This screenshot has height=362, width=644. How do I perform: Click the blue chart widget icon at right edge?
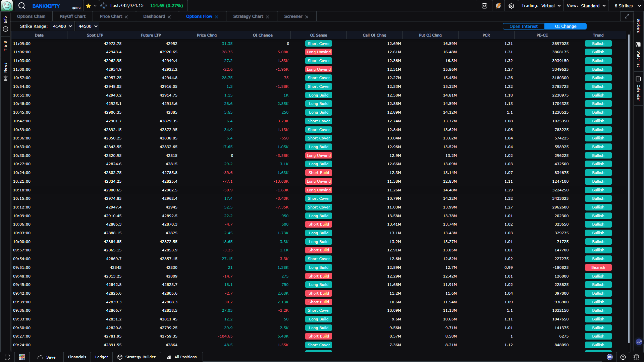click(639, 342)
